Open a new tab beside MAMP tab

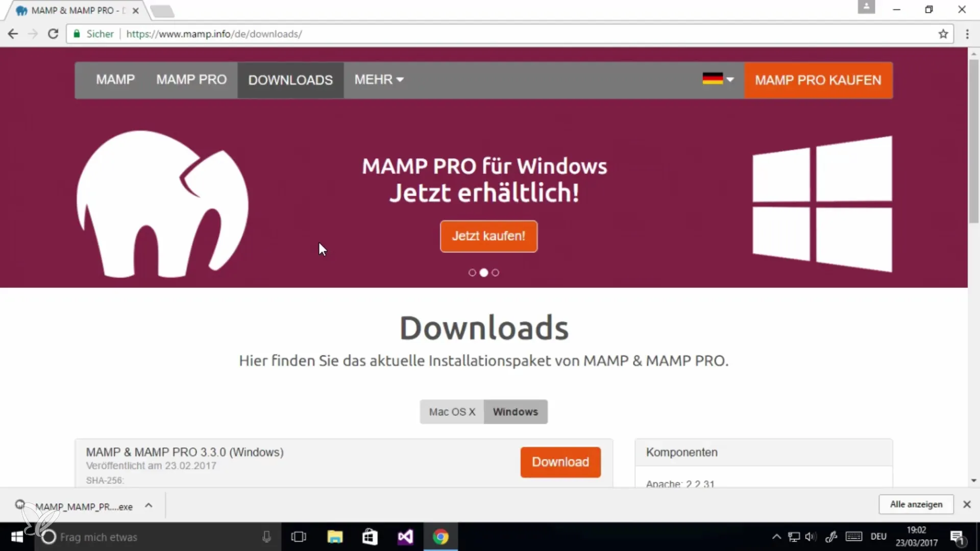(162, 11)
